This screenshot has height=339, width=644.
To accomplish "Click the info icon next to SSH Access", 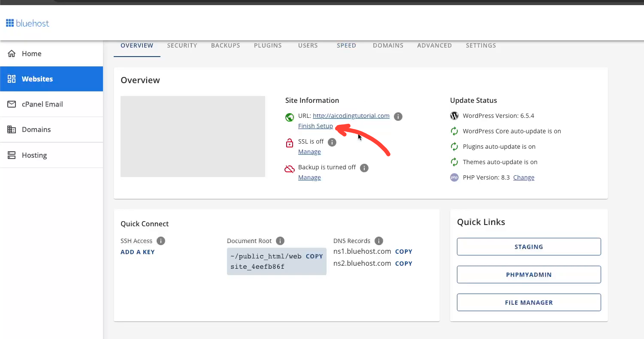I will [x=161, y=241].
